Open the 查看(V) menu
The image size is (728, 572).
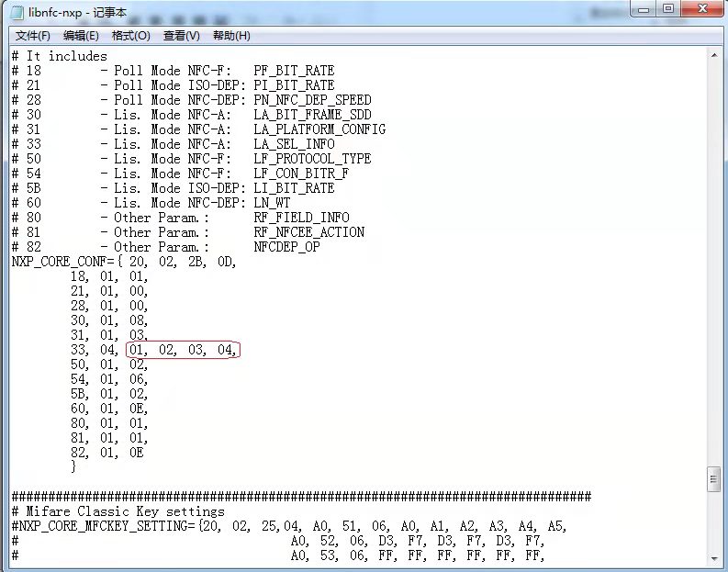(x=181, y=36)
